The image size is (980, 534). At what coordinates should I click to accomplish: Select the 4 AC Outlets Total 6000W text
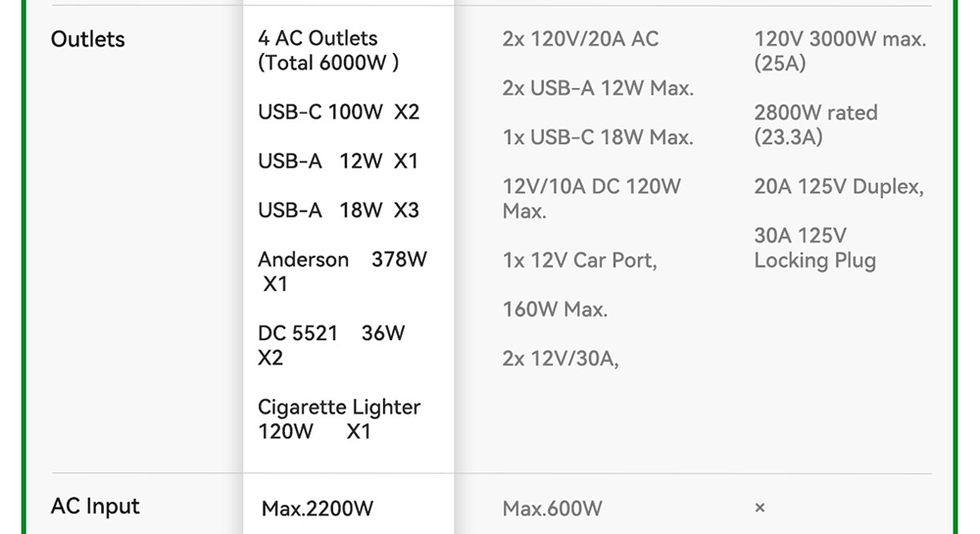pyautogui.click(x=328, y=51)
